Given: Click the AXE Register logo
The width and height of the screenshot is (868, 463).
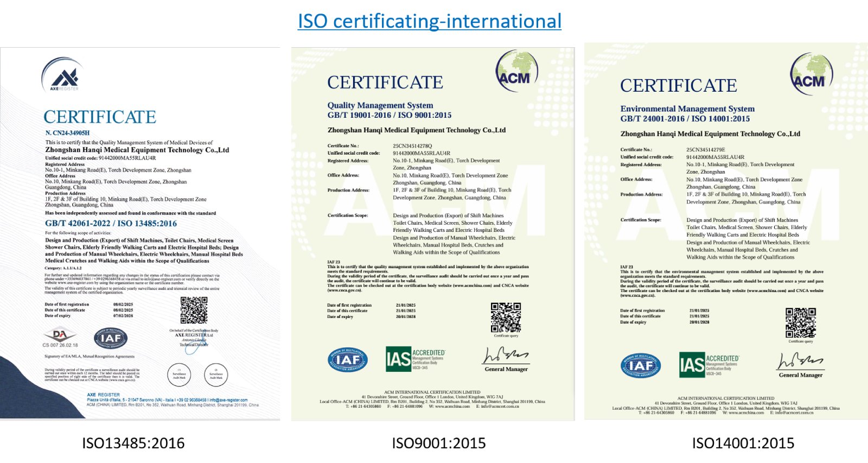Looking at the screenshot, I should coord(62,75).
